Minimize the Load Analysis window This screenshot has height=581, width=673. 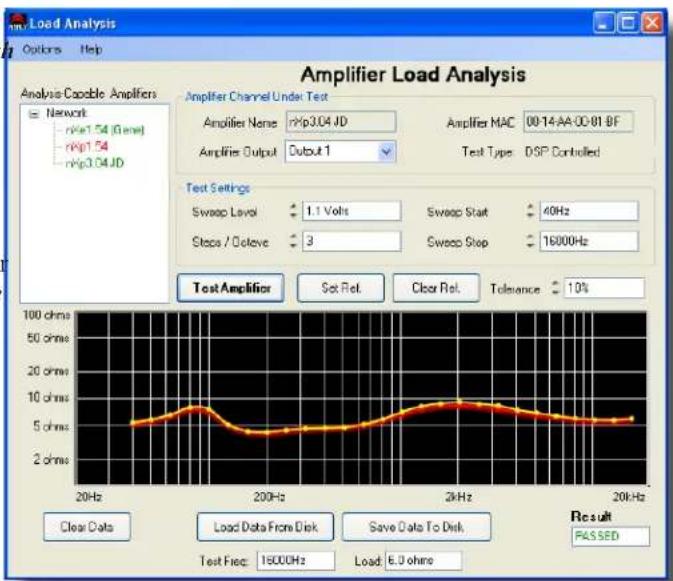click(x=603, y=23)
